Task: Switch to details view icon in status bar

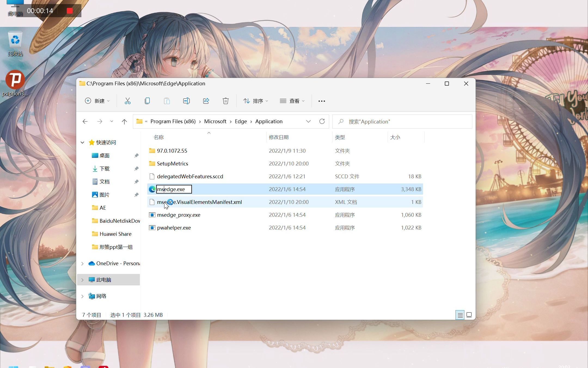Action: 460,315
